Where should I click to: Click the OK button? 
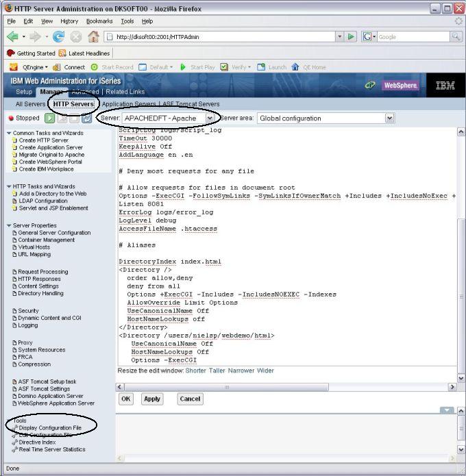(126, 399)
